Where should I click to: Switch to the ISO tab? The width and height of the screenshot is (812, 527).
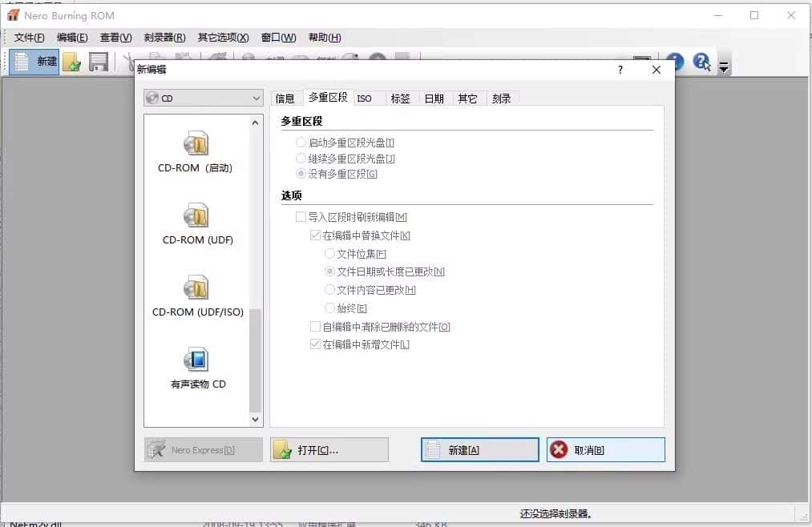366,97
